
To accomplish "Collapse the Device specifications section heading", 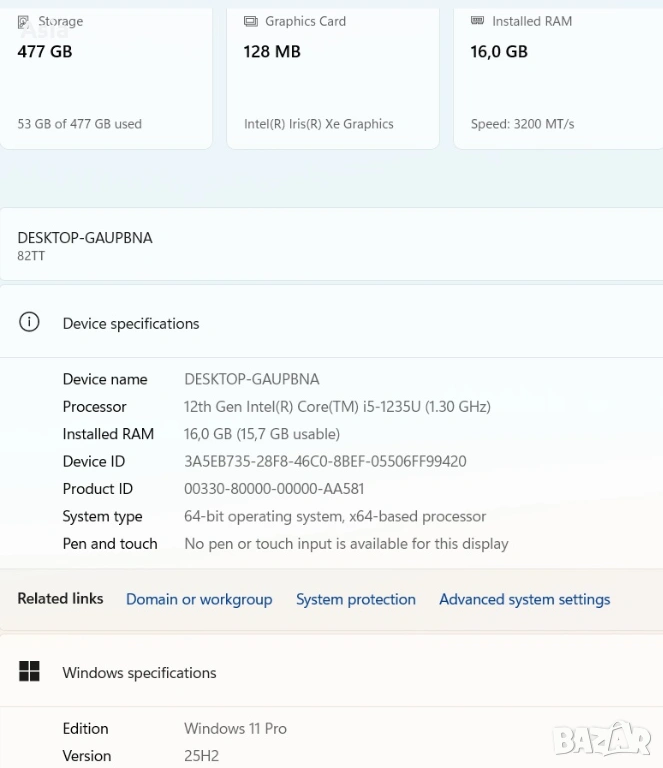I will (x=131, y=323).
